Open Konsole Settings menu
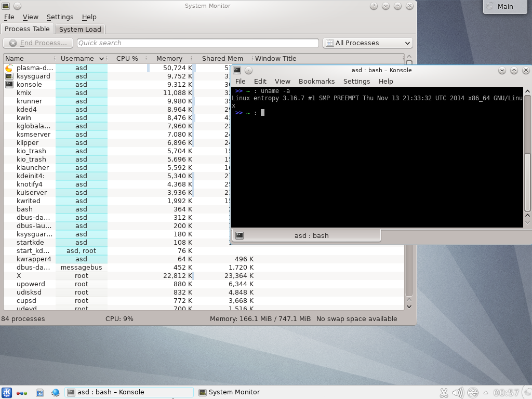Viewport: 532px width, 399px height. coord(356,82)
